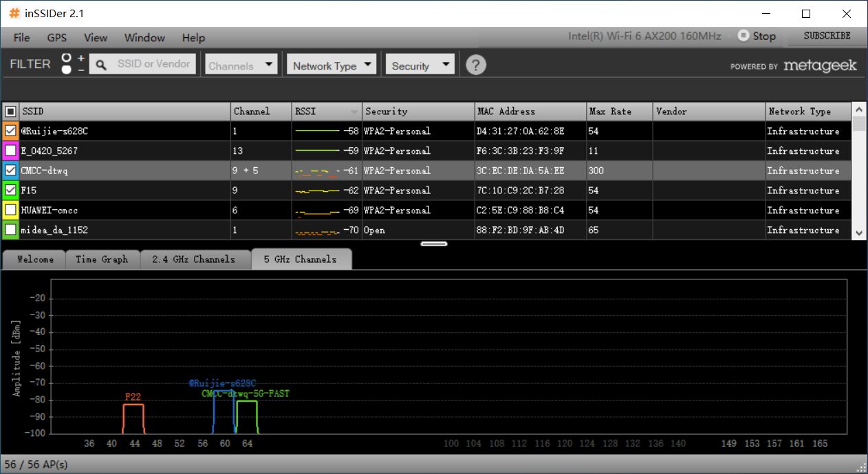
Task: Click MAC address C2:5E:C9:88:B8:C4
Action: (x=520, y=211)
